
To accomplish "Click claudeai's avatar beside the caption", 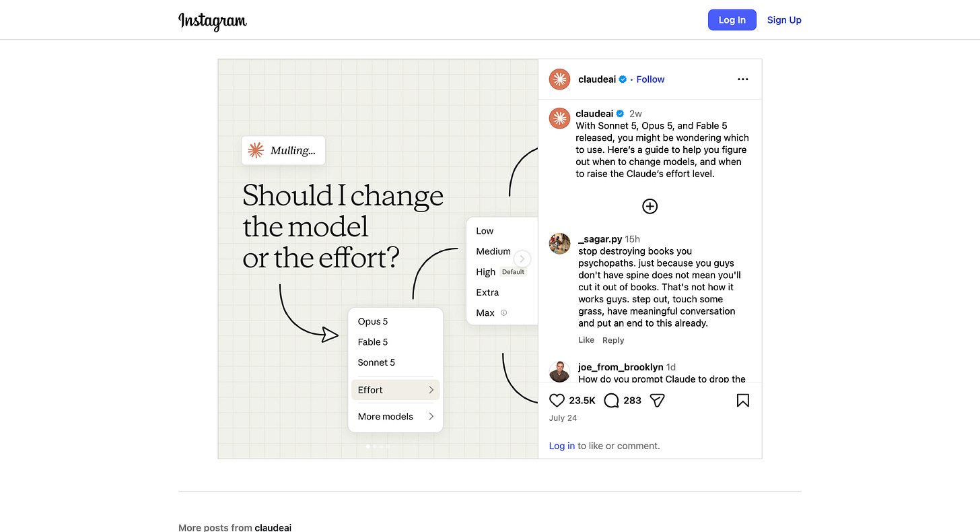I will (560, 118).
